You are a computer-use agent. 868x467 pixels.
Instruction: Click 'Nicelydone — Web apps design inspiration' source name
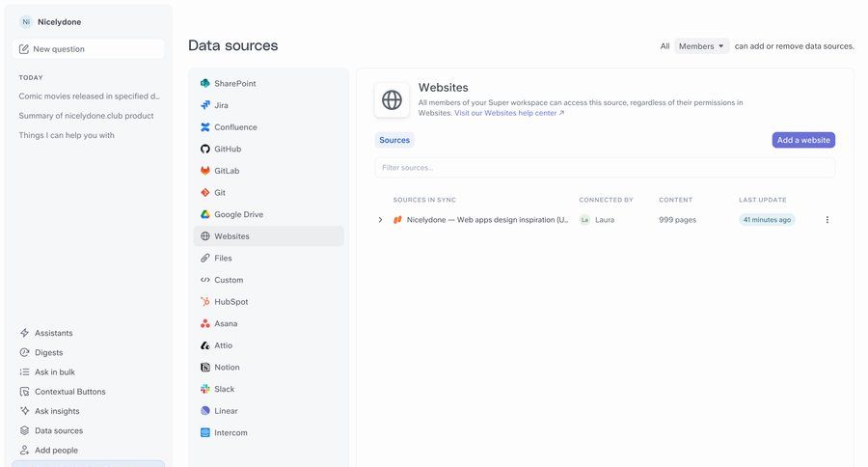(487, 220)
